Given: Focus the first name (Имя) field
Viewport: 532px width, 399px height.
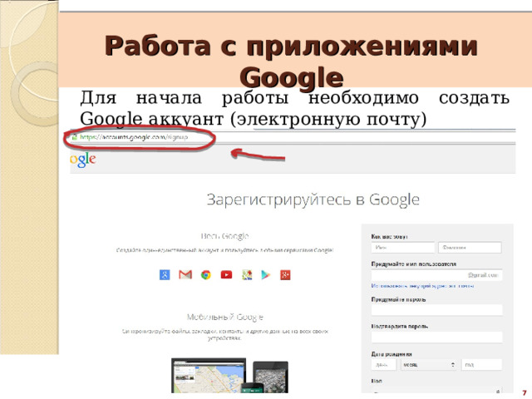Looking at the screenshot, I should pyautogui.click(x=402, y=248).
